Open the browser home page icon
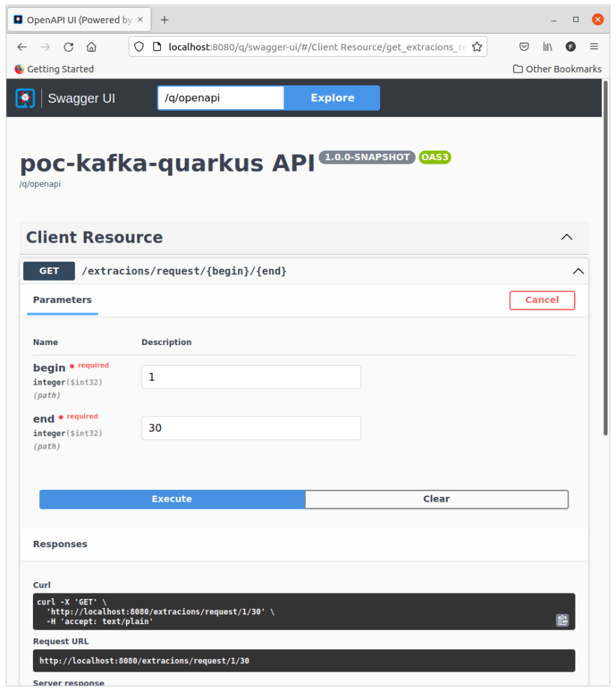The image size is (616, 692). click(x=92, y=47)
